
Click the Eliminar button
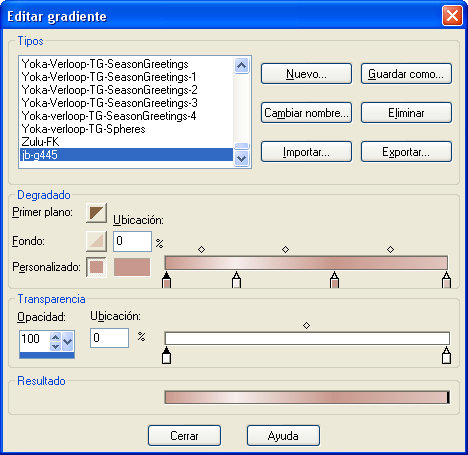pos(406,113)
